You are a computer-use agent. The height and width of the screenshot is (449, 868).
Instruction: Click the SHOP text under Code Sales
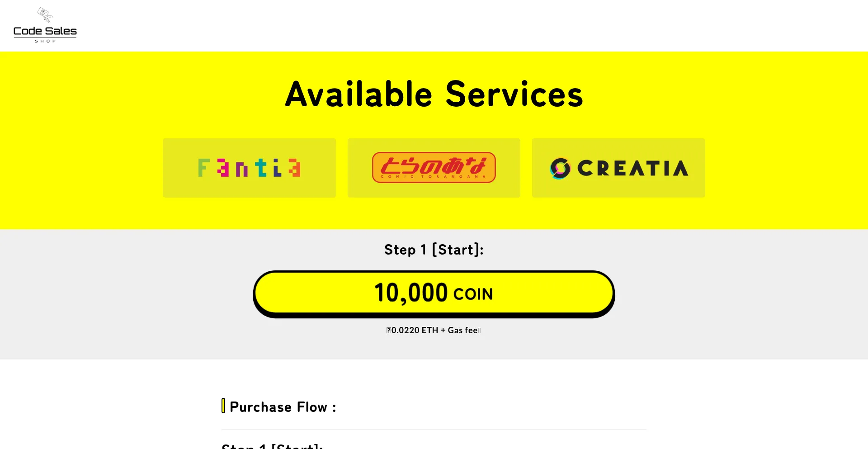(x=45, y=40)
